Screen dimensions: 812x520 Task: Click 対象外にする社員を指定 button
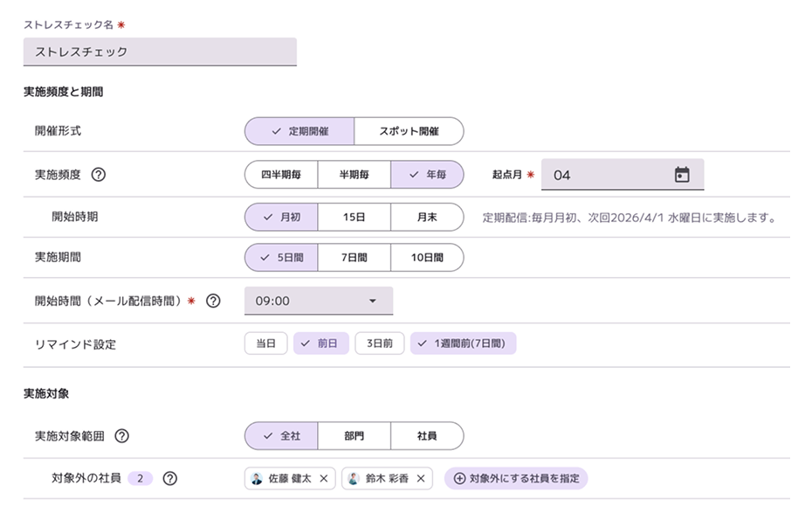(x=516, y=479)
